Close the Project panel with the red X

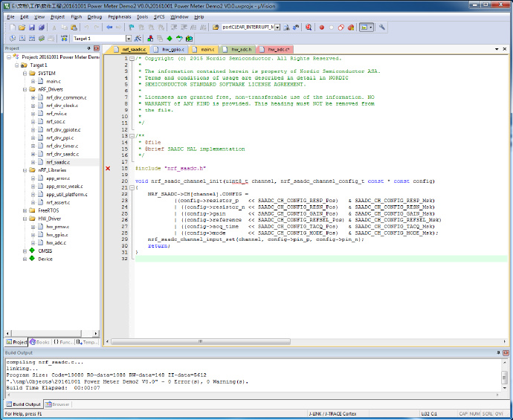pos(96,48)
